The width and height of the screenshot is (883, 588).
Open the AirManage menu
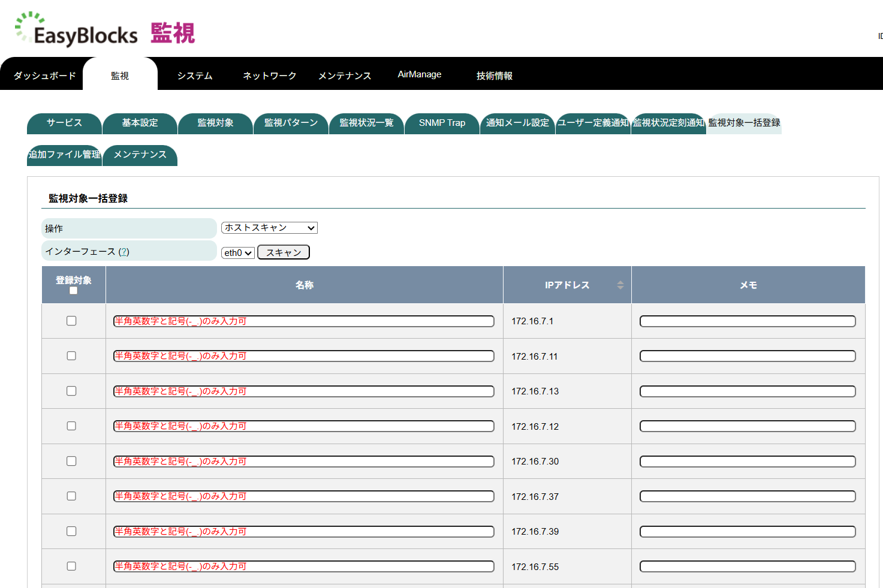pyautogui.click(x=420, y=74)
